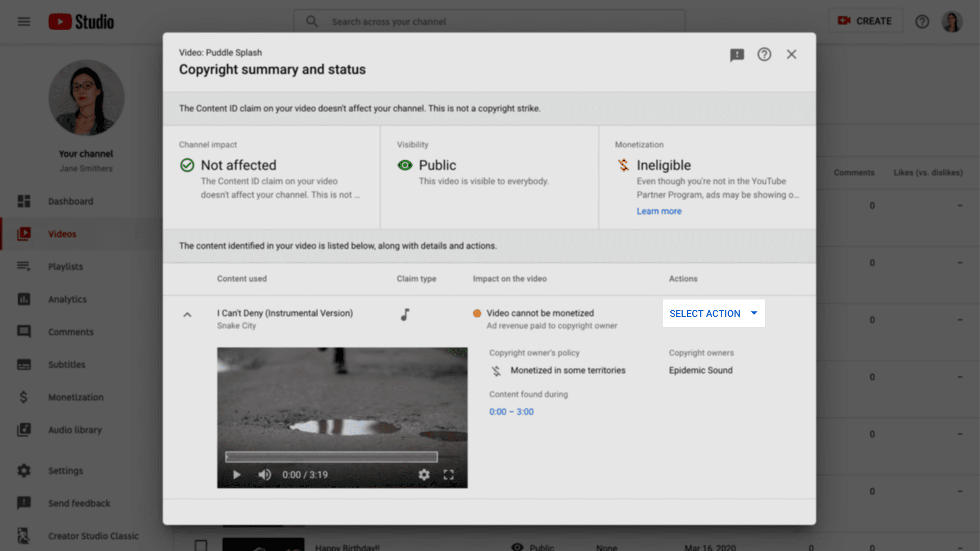Click the video preview progress bar
Viewport: 980px width, 551px height.
pos(332,457)
